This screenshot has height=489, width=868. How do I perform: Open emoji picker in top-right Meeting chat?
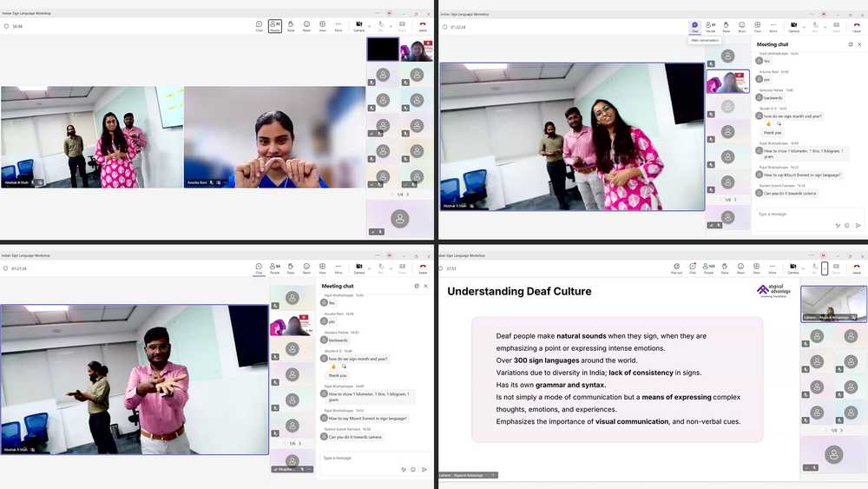pyautogui.click(x=847, y=226)
